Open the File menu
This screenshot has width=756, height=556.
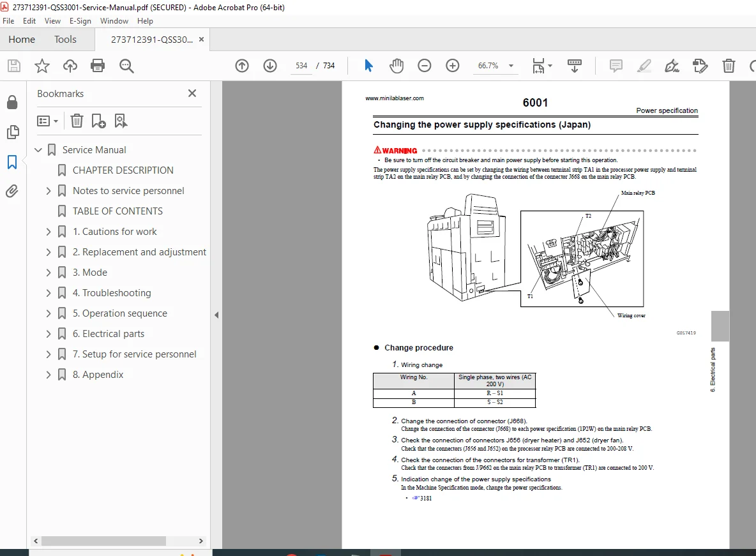(8, 20)
